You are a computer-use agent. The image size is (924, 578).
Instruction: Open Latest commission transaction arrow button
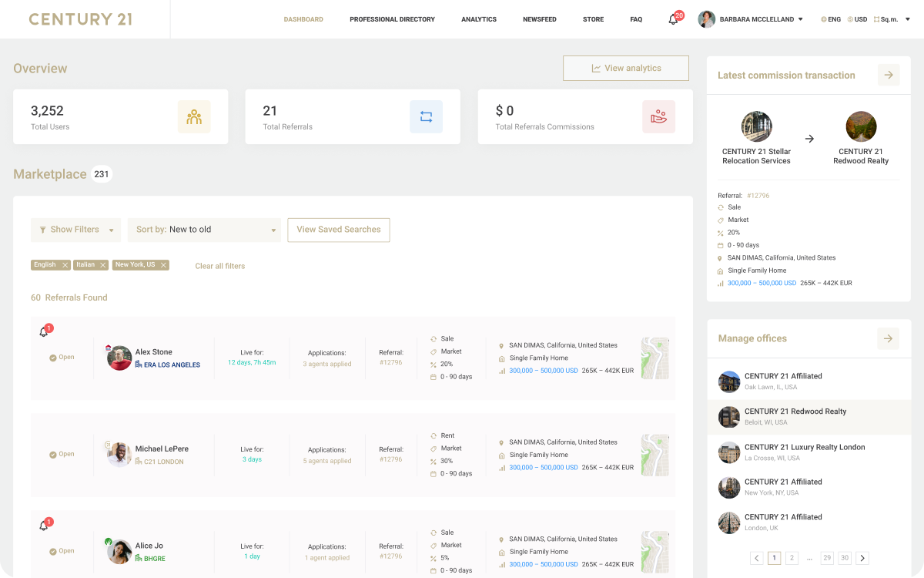click(889, 75)
